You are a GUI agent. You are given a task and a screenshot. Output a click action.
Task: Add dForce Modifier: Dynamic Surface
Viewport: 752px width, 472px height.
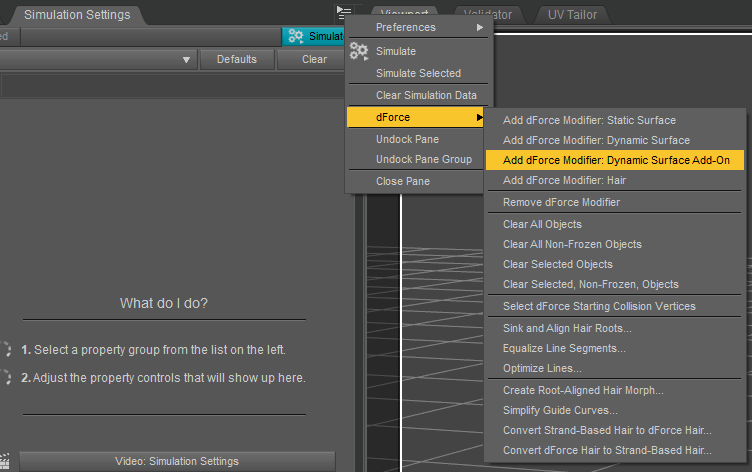click(614, 141)
